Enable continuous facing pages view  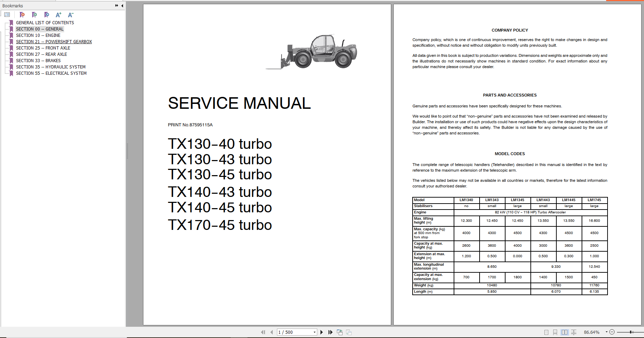point(574,332)
